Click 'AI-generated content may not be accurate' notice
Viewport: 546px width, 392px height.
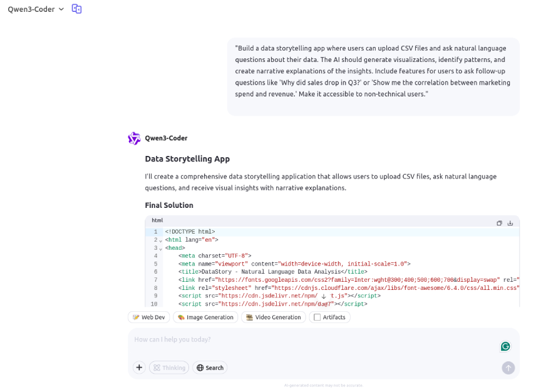(324, 385)
